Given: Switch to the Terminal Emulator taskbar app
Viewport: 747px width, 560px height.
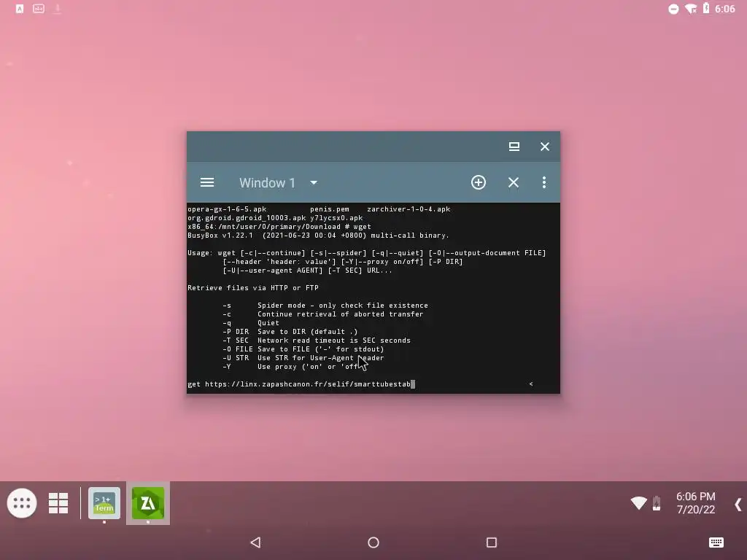Looking at the screenshot, I should click(x=104, y=503).
